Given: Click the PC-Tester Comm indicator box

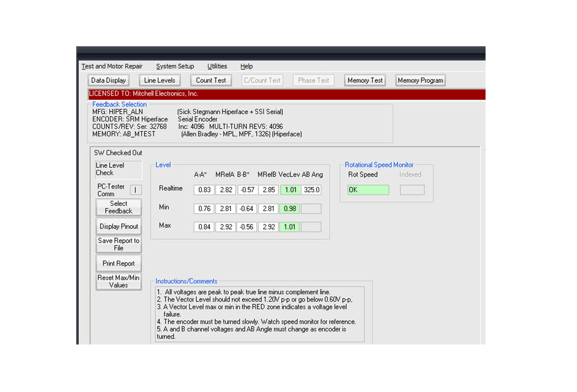Looking at the screenshot, I should click(x=135, y=190).
